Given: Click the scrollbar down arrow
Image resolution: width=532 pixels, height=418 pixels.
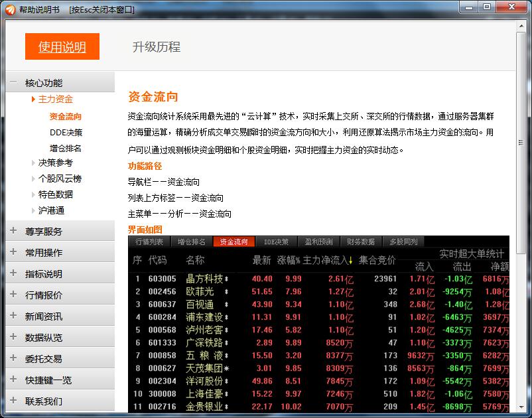Looking at the screenshot, I should (x=521, y=407).
